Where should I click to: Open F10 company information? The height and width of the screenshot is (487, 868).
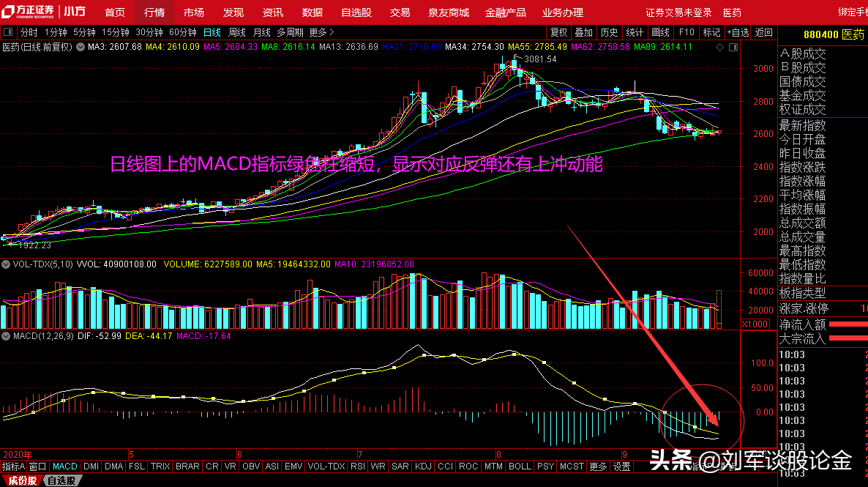(x=686, y=33)
